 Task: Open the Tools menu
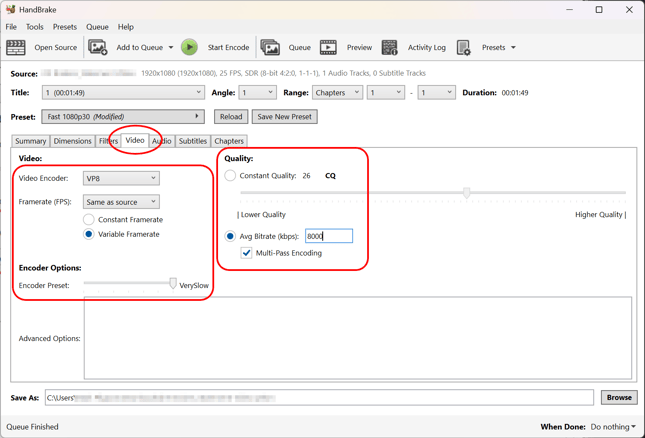click(35, 27)
